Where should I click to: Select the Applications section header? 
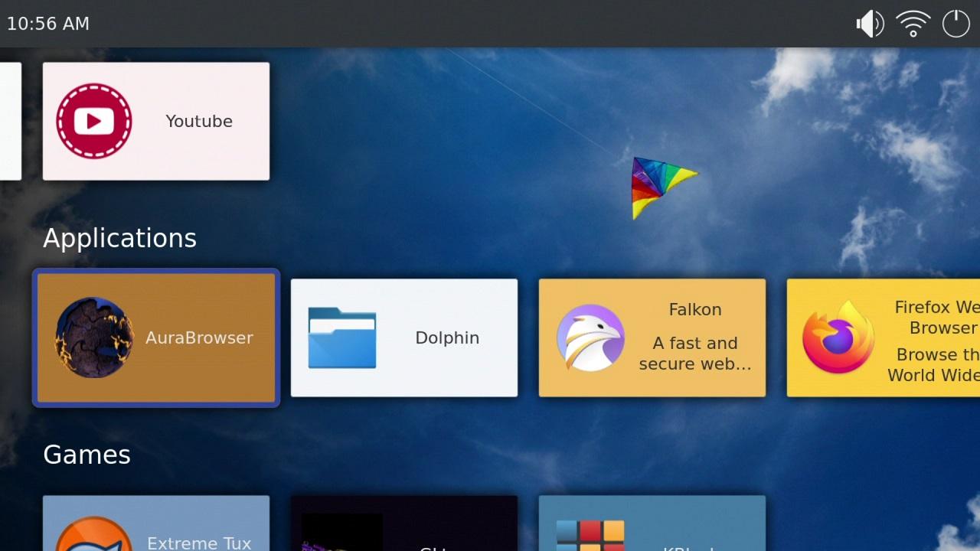click(119, 238)
